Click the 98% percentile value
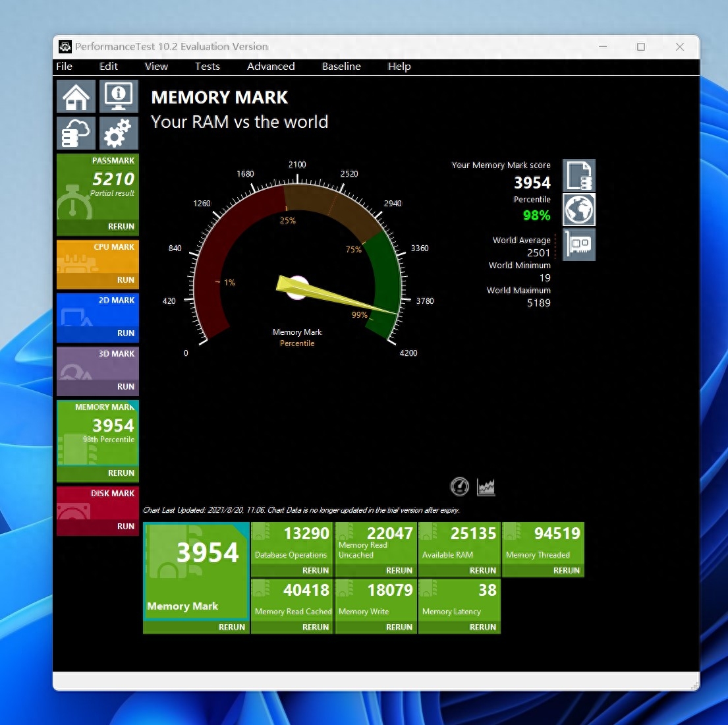The width and height of the screenshot is (728, 725). (536, 215)
